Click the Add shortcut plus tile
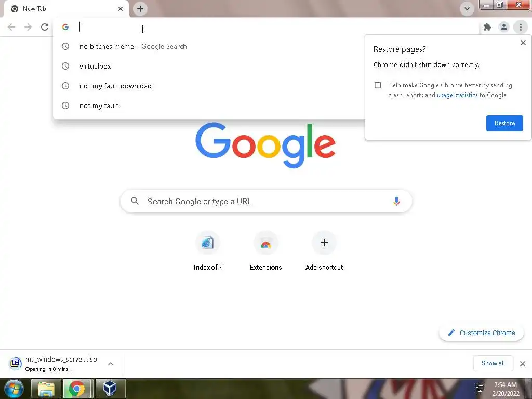Screen dimensions: 532x399 pos(324,251)
